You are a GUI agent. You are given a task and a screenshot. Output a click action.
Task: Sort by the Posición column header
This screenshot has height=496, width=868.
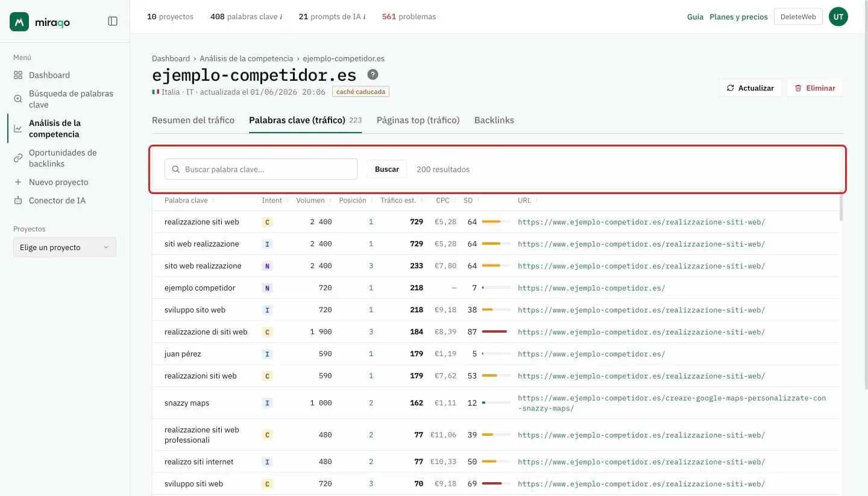pos(355,201)
